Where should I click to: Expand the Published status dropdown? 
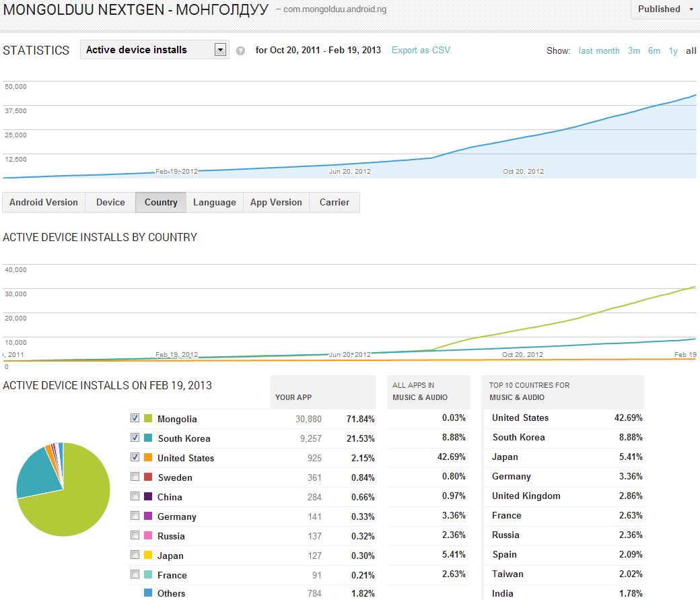pyautogui.click(x=665, y=9)
